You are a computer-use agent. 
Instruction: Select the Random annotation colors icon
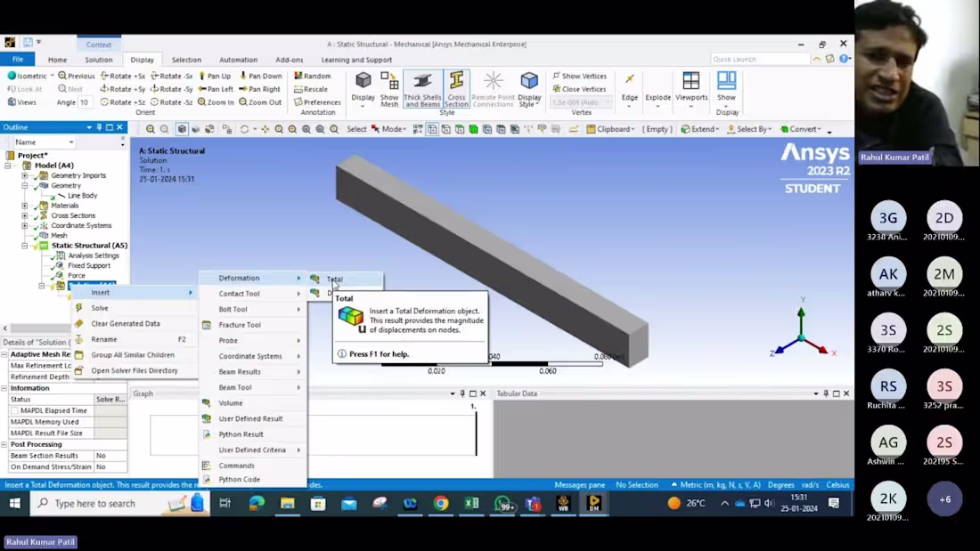[x=314, y=76]
